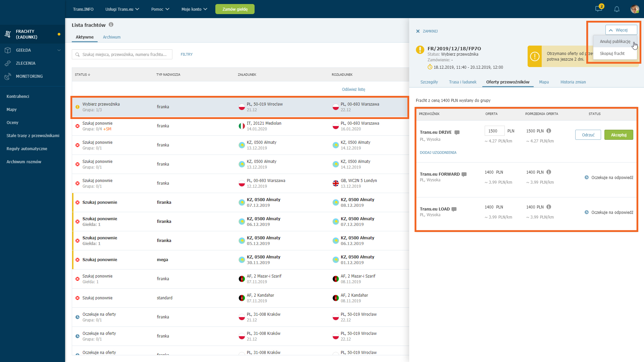The image size is (644, 362).
Task: Click the search magnifier icon
Action: (x=77, y=54)
